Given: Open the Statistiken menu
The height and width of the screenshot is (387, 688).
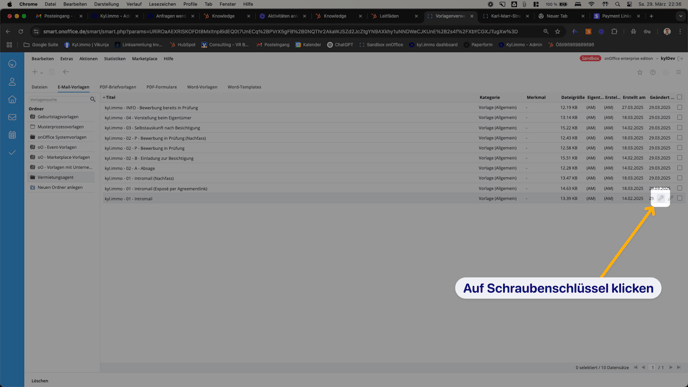Looking at the screenshot, I should [x=115, y=59].
